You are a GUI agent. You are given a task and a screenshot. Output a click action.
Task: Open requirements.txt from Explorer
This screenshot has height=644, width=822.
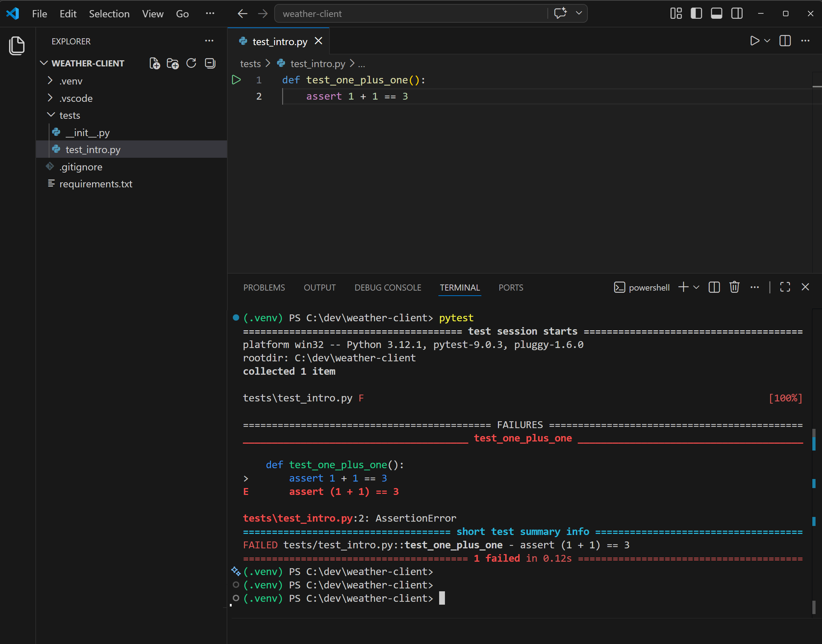tap(131, 184)
